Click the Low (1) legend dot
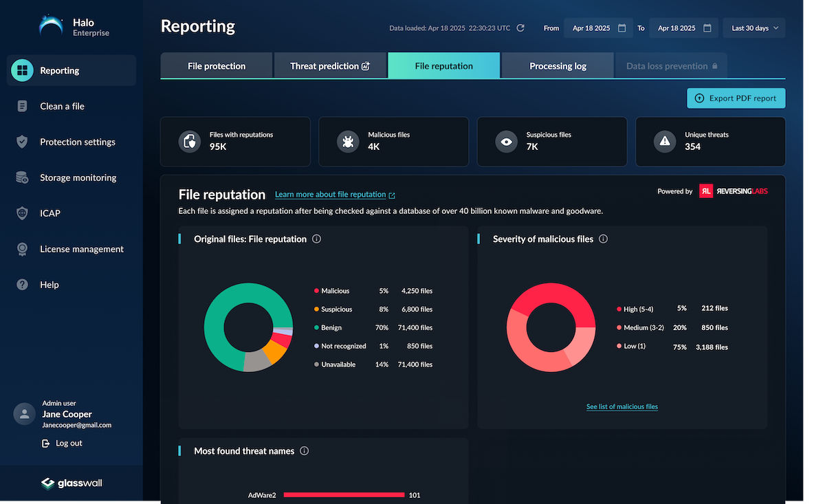Image resolution: width=825 pixels, height=504 pixels. tap(619, 347)
